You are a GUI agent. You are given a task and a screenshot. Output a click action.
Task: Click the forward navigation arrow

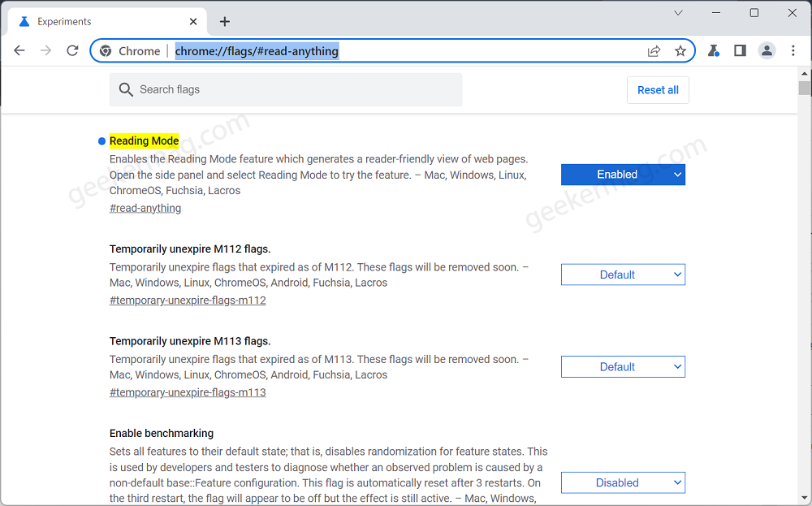click(45, 50)
